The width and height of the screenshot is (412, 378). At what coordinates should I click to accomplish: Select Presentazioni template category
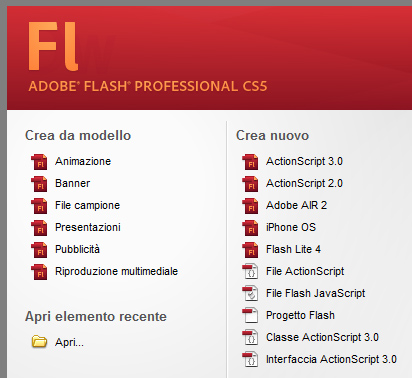pos(88,227)
